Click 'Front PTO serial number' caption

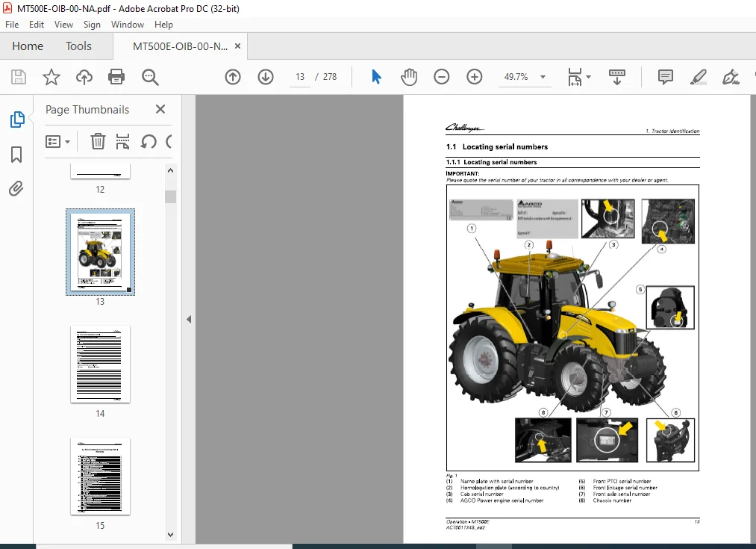tap(622, 482)
